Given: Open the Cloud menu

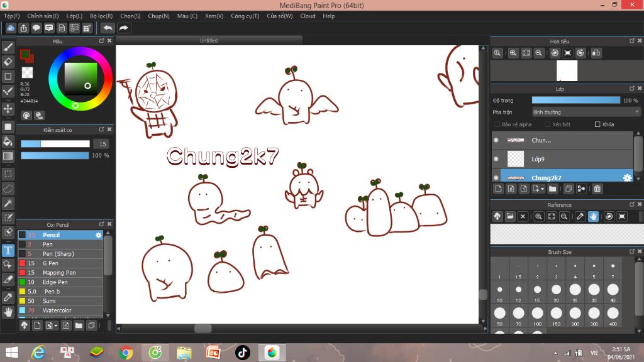Looking at the screenshot, I should point(308,16).
